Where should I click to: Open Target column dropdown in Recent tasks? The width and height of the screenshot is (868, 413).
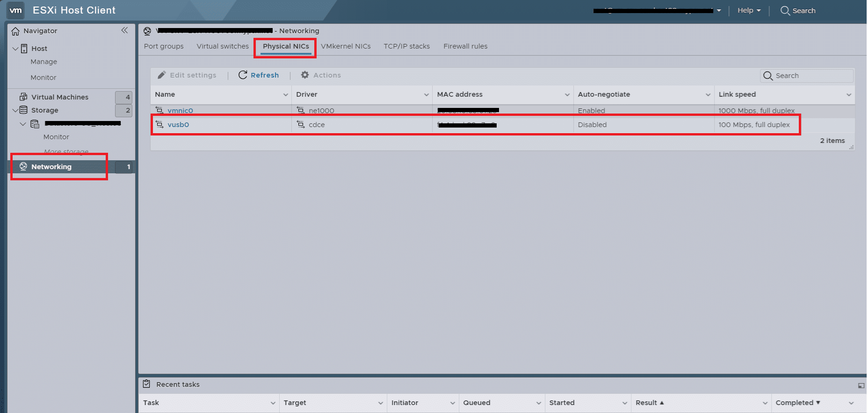[x=381, y=403]
